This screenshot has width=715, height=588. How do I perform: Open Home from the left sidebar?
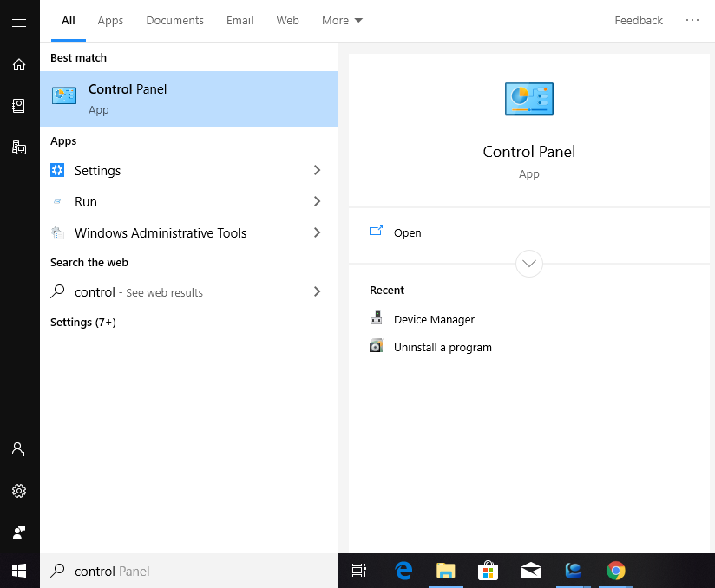point(19,64)
